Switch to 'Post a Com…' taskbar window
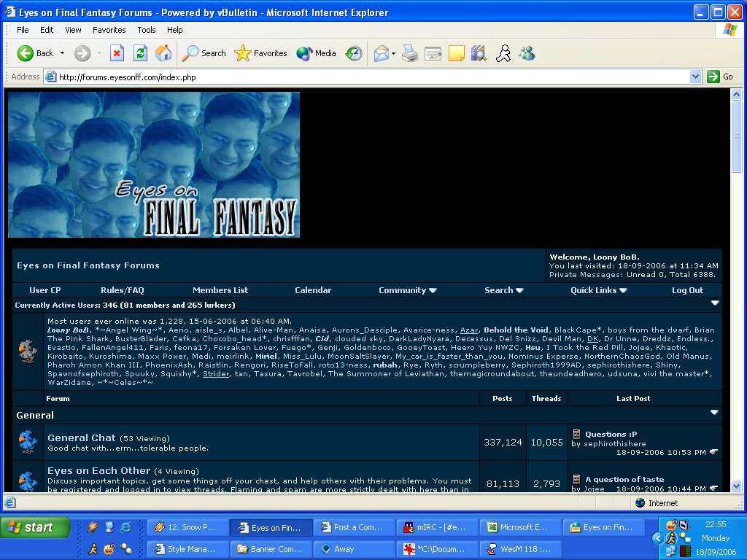The image size is (747, 560). (x=355, y=527)
